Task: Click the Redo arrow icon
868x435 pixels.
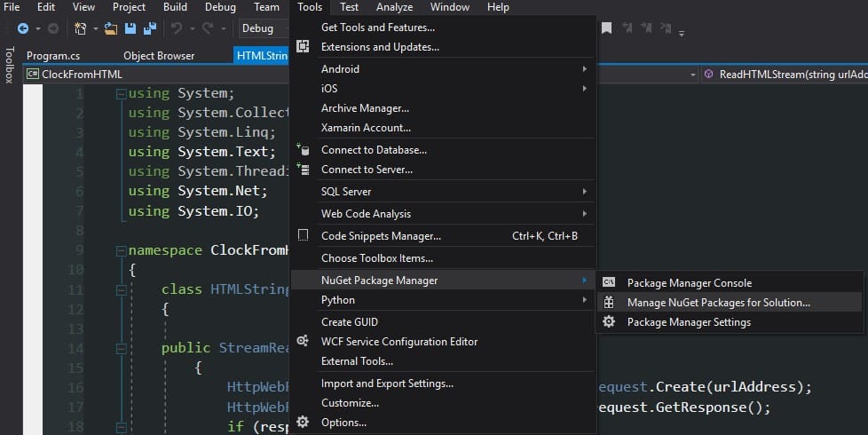Action: point(208,28)
